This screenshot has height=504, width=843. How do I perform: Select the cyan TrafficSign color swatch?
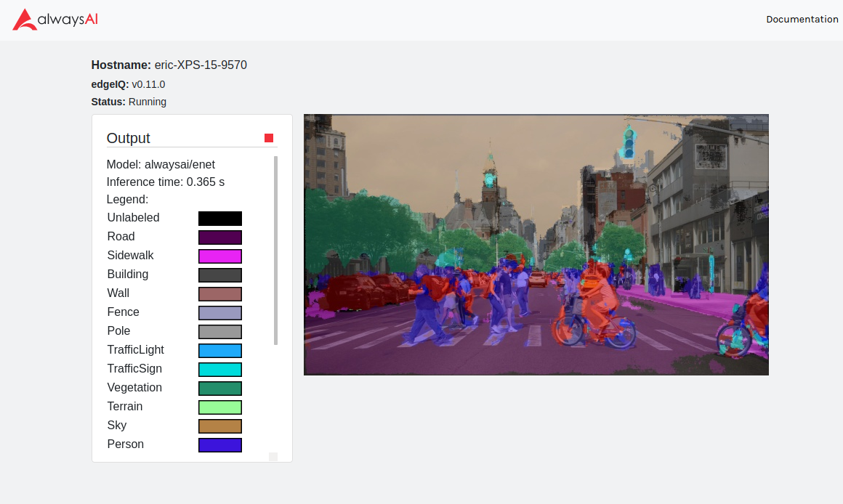[219, 369]
